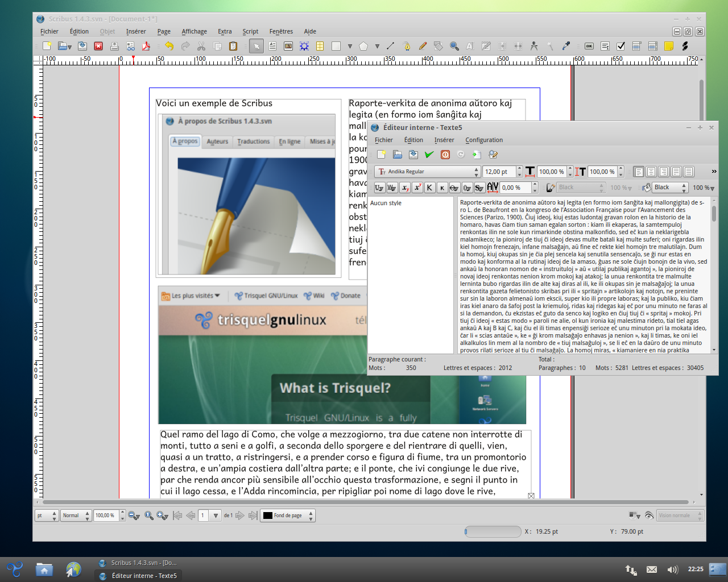Open the Fenêtres menu
Image resolution: width=728 pixels, height=582 pixels.
(281, 31)
